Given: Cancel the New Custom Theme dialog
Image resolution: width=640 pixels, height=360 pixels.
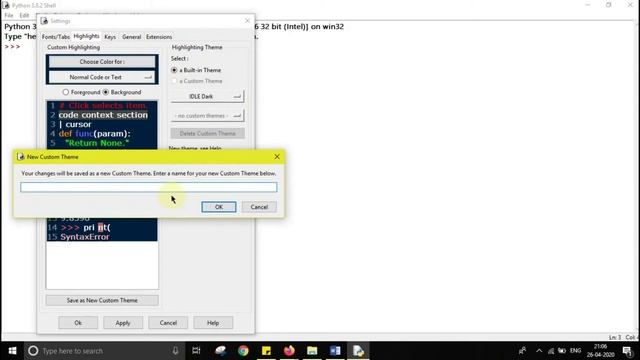Looking at the screenshot, I should coord(259,207).
